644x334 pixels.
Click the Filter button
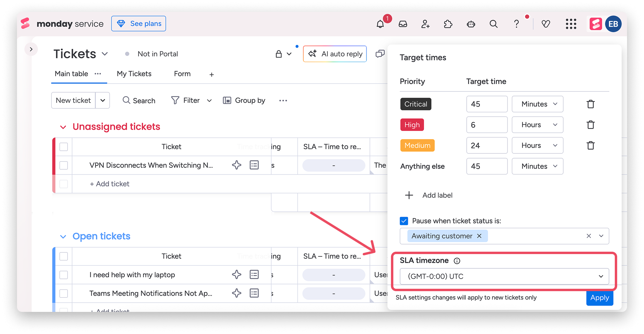(x=185, y=100)
